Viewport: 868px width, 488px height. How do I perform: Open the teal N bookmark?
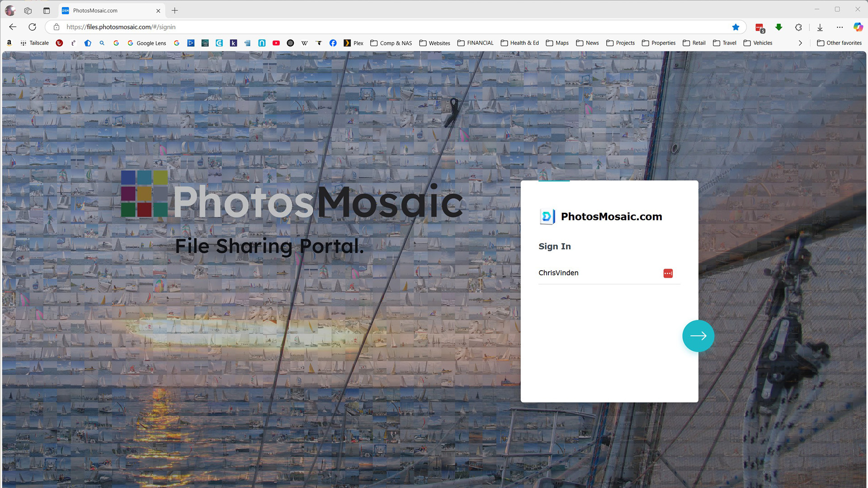262,43
